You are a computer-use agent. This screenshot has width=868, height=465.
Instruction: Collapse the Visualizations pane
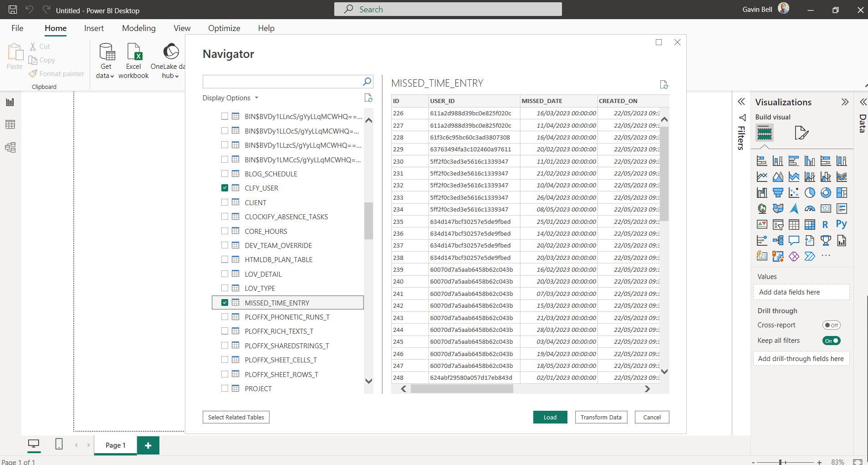[846, 102]
